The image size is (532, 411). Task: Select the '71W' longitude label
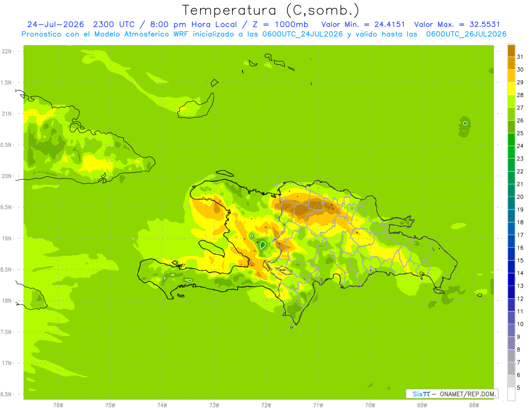(x=318, y=405)
